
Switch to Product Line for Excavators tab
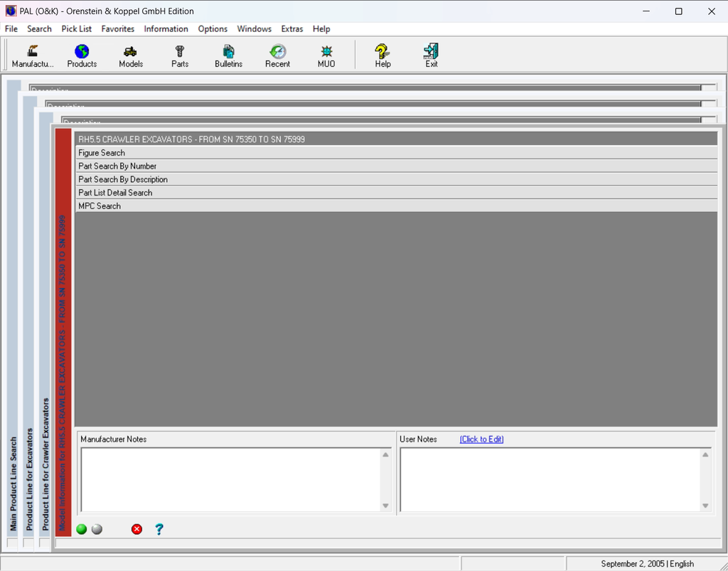(30, 478)
